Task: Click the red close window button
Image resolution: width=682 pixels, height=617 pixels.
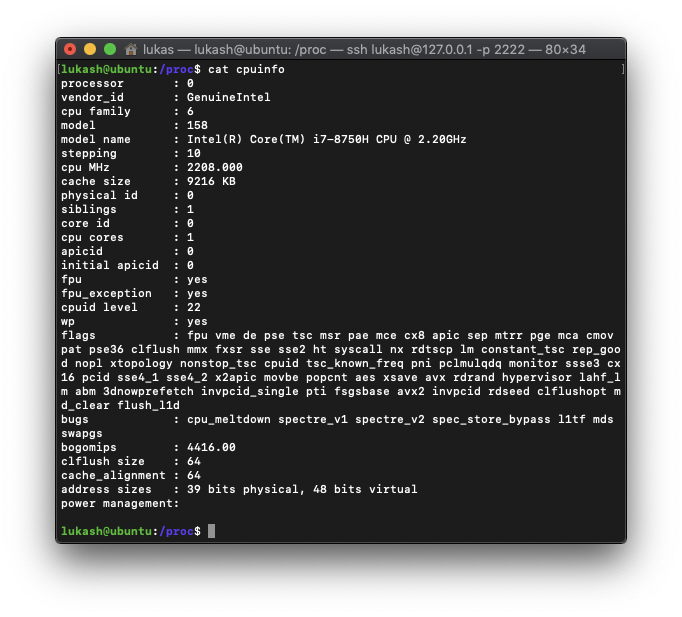Action: pyautogui.click(x=70, y=49)
